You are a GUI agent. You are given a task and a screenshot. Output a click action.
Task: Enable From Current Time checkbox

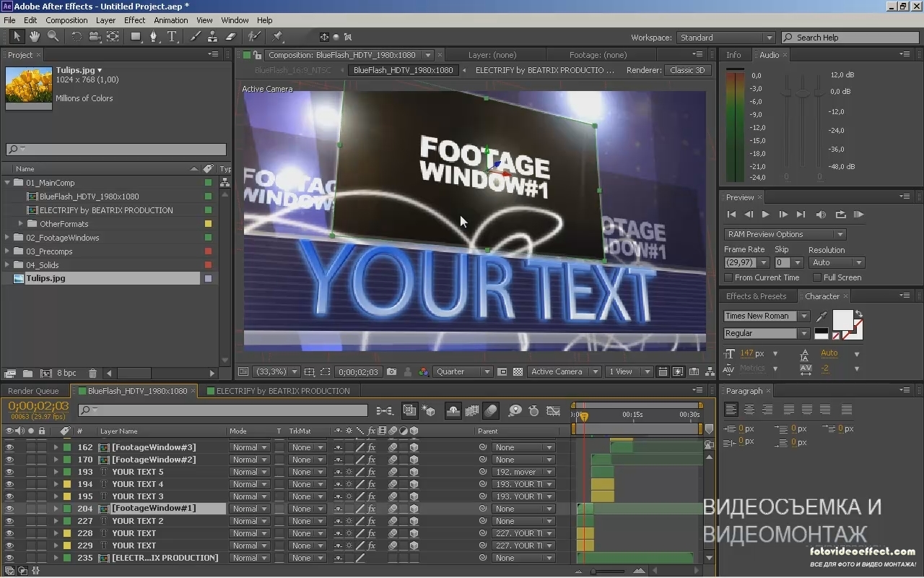click(x=728, y=277)
